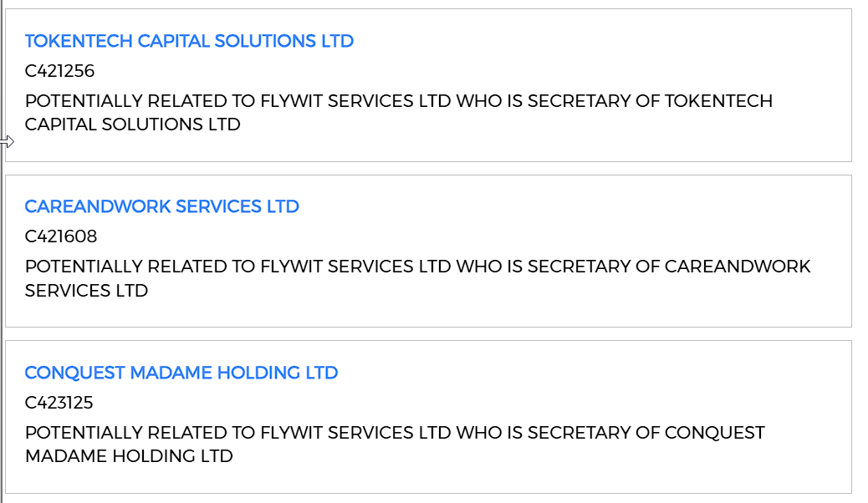868x503 pixels.
Task: Click 'SERVICES LTD' second line in Careandwork card
Action: click(86, 290)
